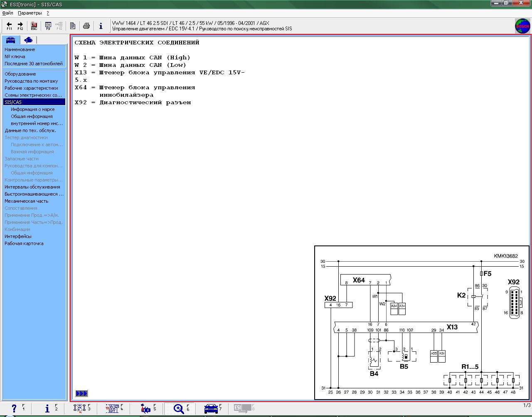532x417 pixels.
Task: Open the Параметры menu
Action: [30, 13]
